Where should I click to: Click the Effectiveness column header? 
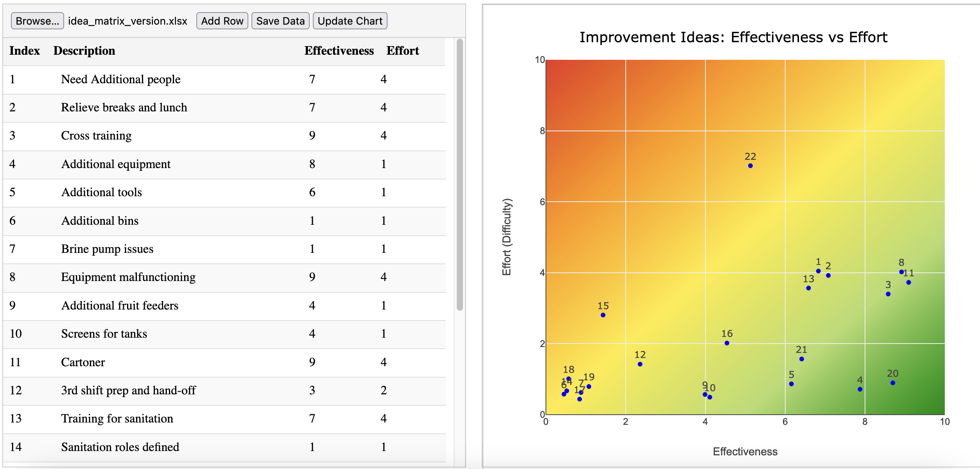[339, 51]
